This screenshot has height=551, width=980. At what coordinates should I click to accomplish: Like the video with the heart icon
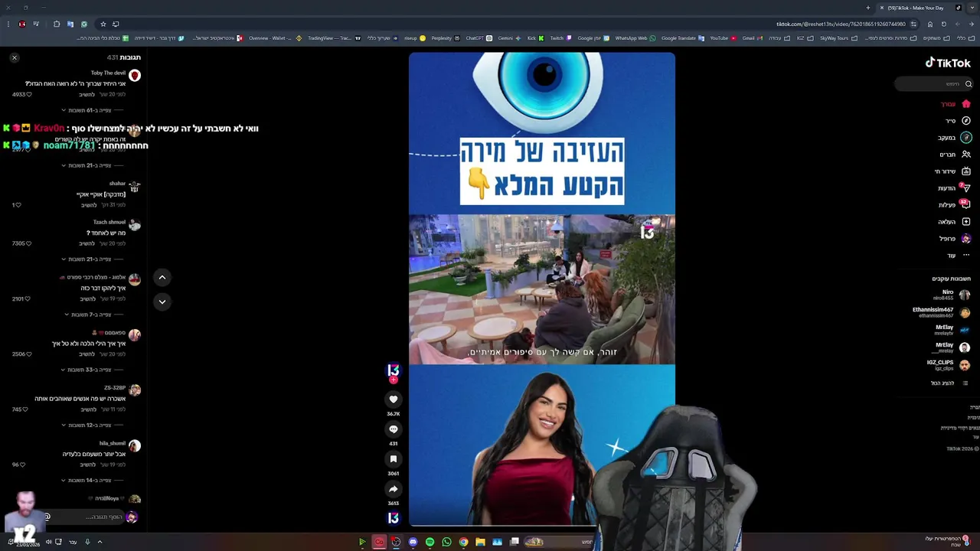point(394,399)
